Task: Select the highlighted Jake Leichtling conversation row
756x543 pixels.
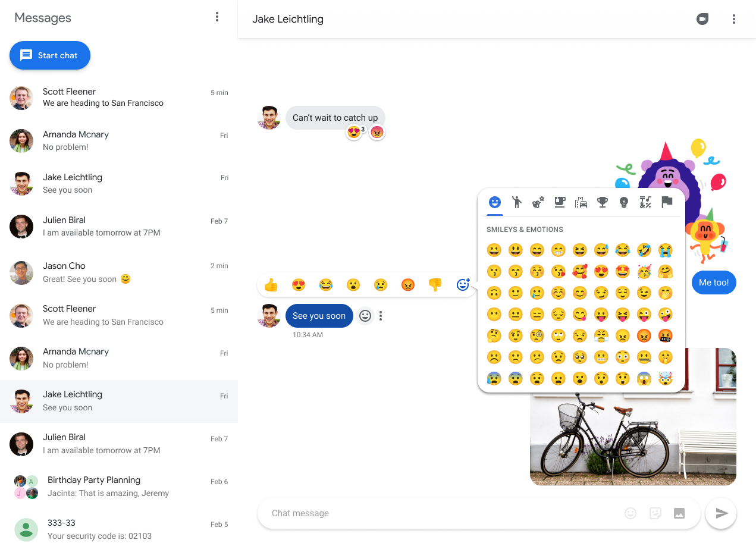Action: click(x=119, y=401)
